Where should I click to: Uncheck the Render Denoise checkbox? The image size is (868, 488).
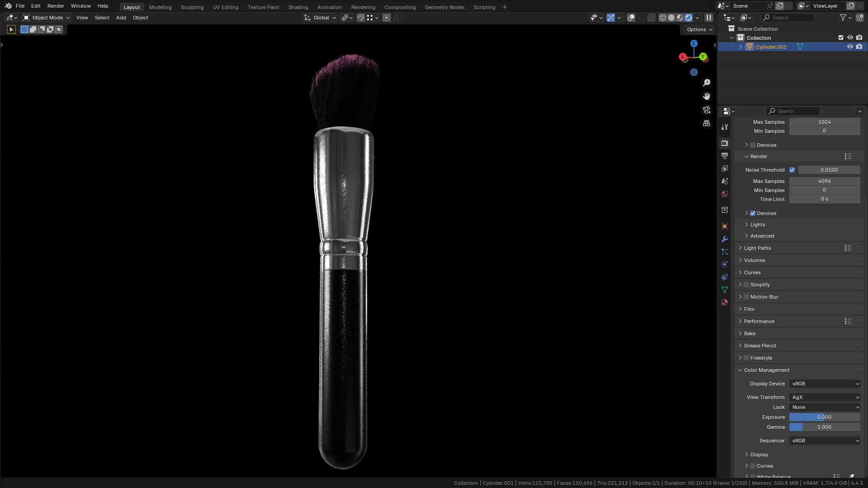click(753, 213)
